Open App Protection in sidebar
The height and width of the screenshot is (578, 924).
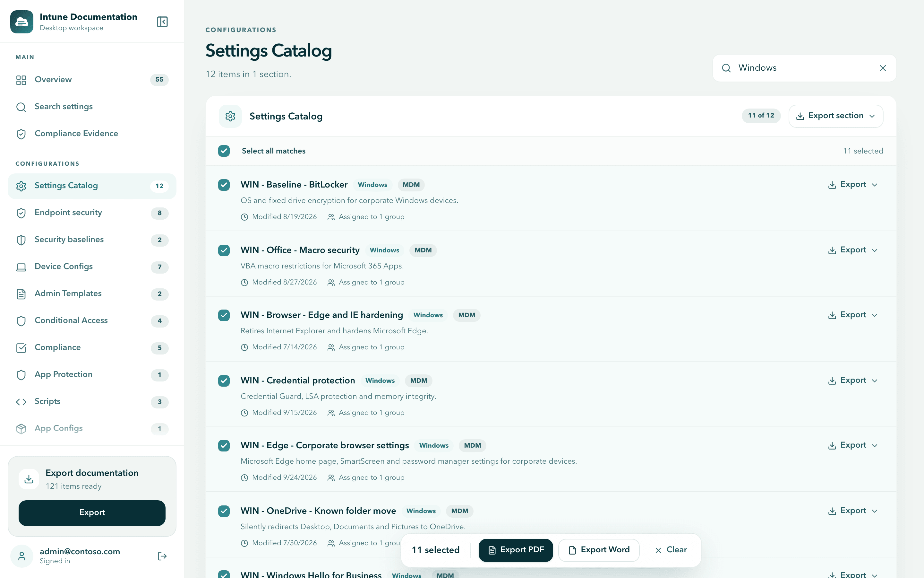[x=92, y=375]
